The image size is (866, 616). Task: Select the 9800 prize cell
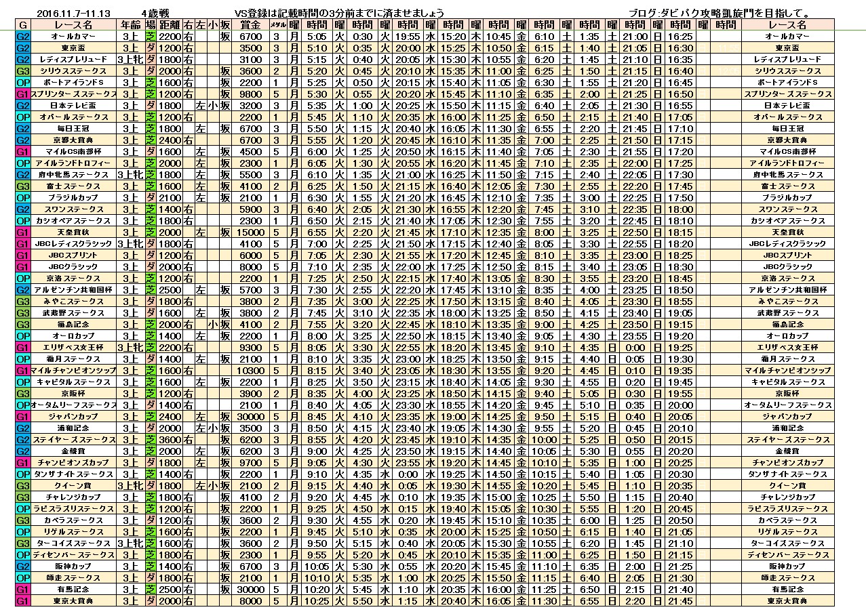[251, 94]
